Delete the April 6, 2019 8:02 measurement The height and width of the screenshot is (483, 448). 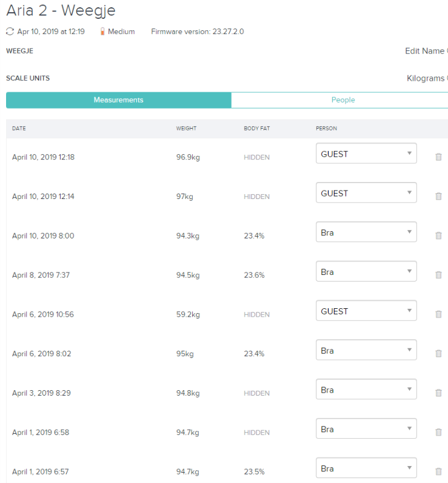pos(438,353)
